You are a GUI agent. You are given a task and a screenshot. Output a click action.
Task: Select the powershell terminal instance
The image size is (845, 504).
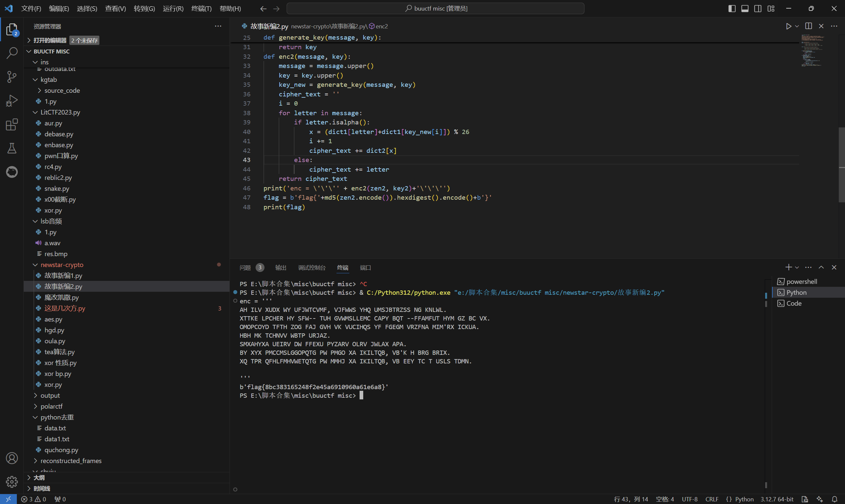point(808,282)
